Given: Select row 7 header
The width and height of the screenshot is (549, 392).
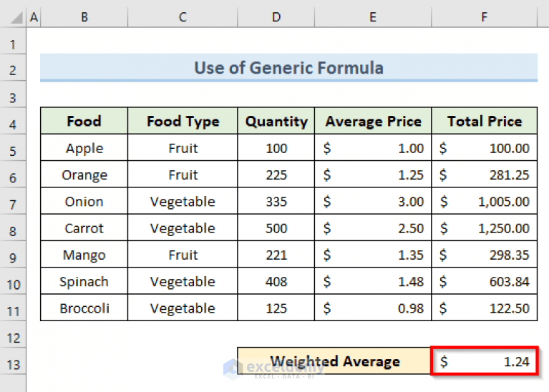Looking at the screenshot, I should click(x=13, y=201).
